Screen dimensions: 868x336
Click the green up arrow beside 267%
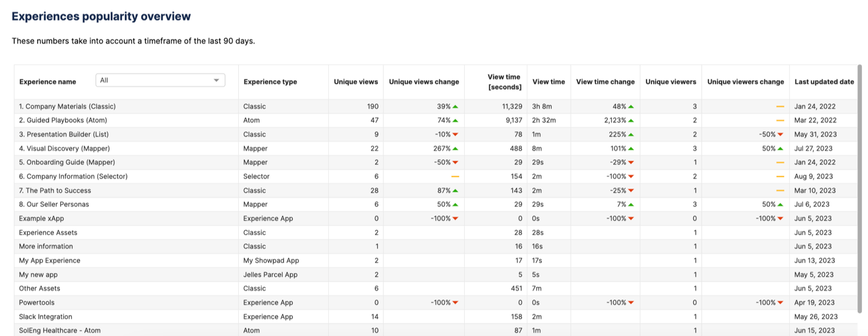coord(456,149)
